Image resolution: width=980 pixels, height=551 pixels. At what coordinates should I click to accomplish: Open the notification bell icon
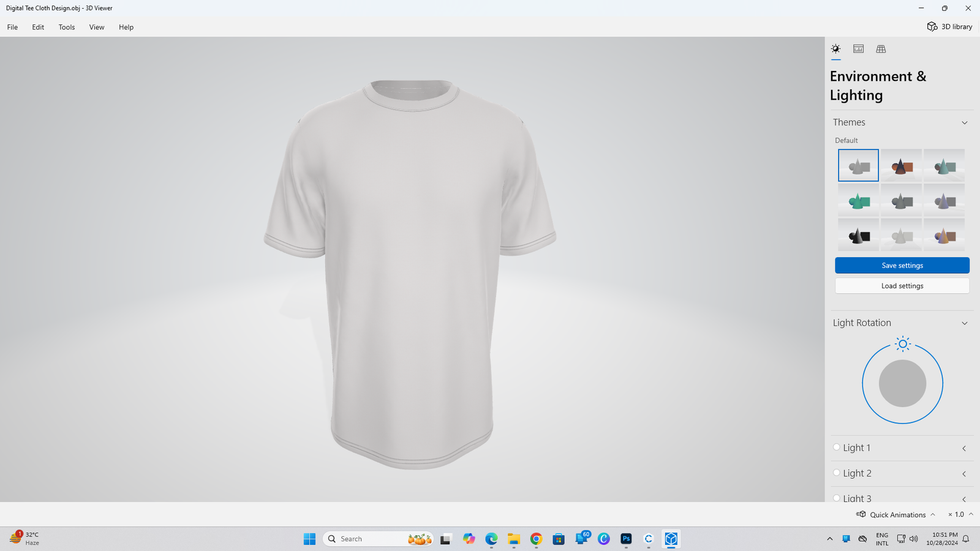(966, 539)
